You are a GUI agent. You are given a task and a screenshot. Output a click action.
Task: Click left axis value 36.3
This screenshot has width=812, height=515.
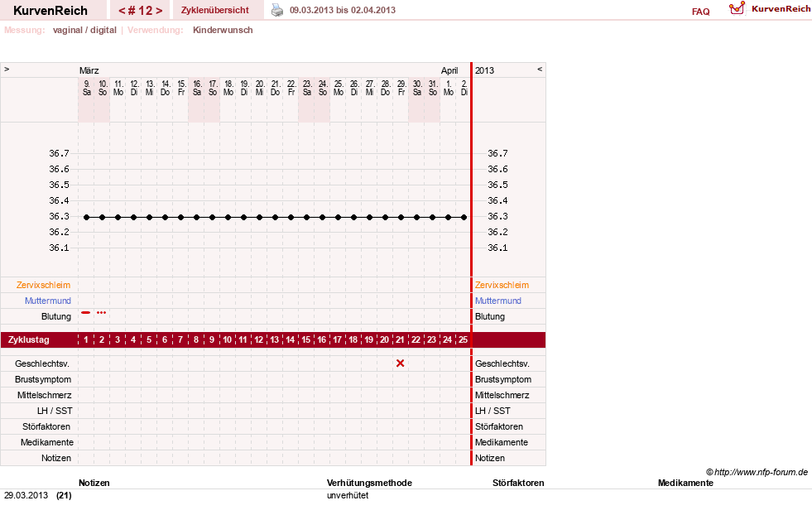click(59, 216)
